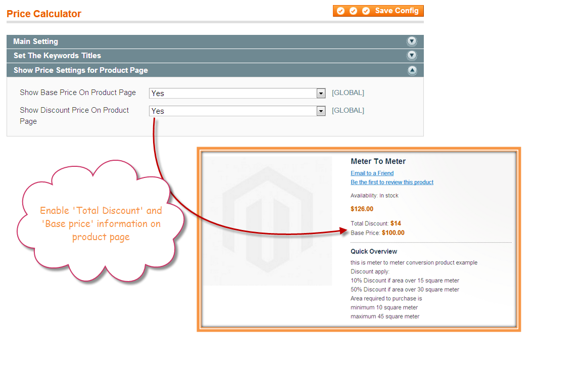
Task: Expand Set The Keywords Titles arrow icon
Action: tap(412, 56)
